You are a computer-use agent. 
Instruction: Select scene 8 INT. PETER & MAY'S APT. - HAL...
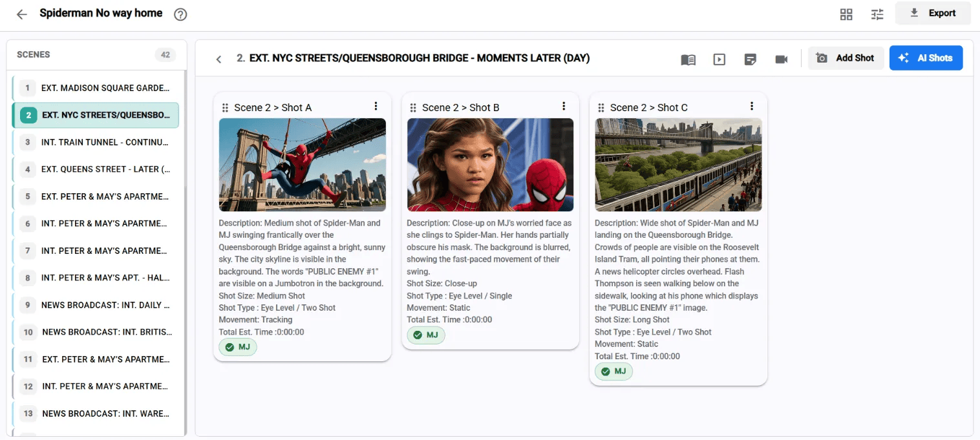96,278
